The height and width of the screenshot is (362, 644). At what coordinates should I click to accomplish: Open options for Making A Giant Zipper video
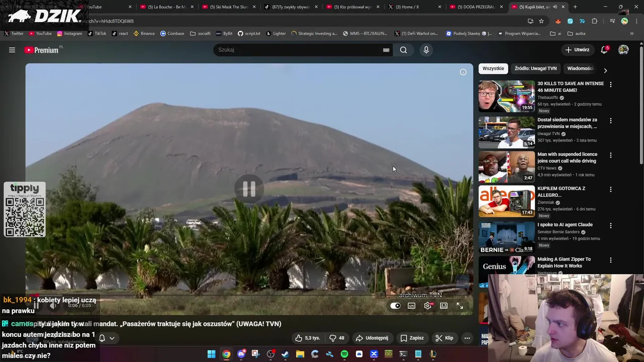pyautogui.click(x=611, y=260)
